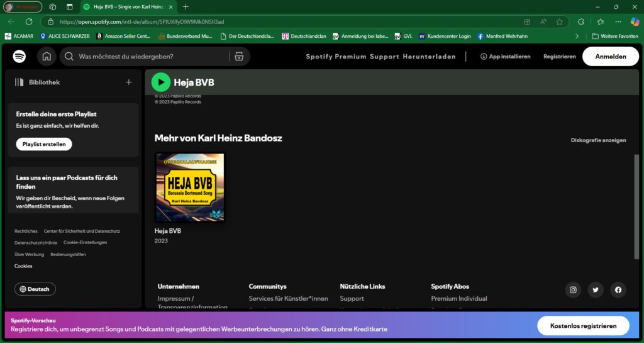Click the Anmelden button
Viewport: 644px width, 343px height.
pyautogui.click(x=611, y=57)
